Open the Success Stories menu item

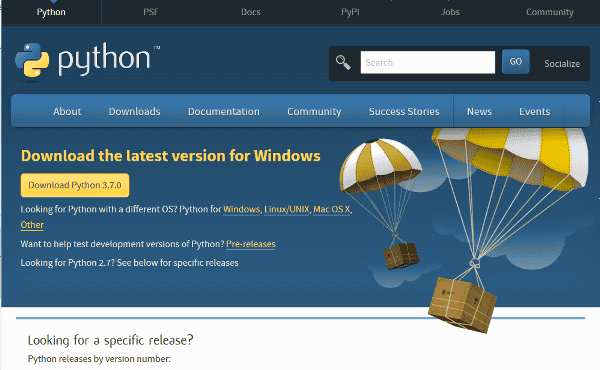404,111
